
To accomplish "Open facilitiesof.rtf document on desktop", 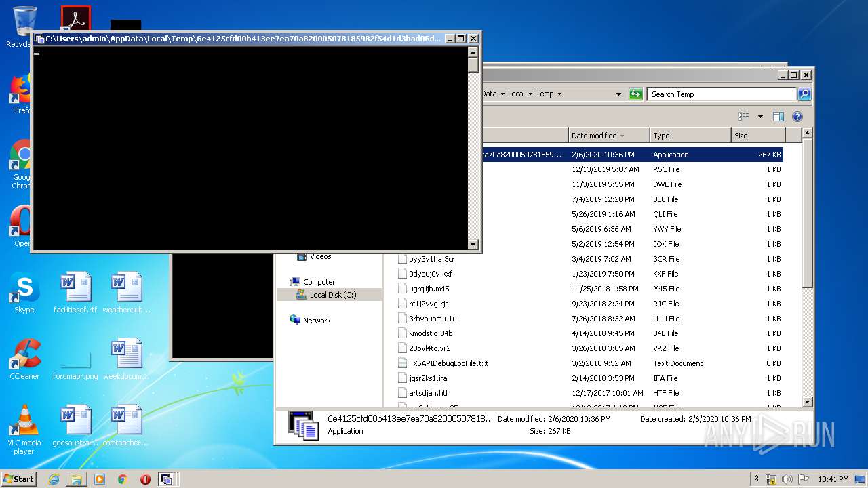I will [75, 293].
